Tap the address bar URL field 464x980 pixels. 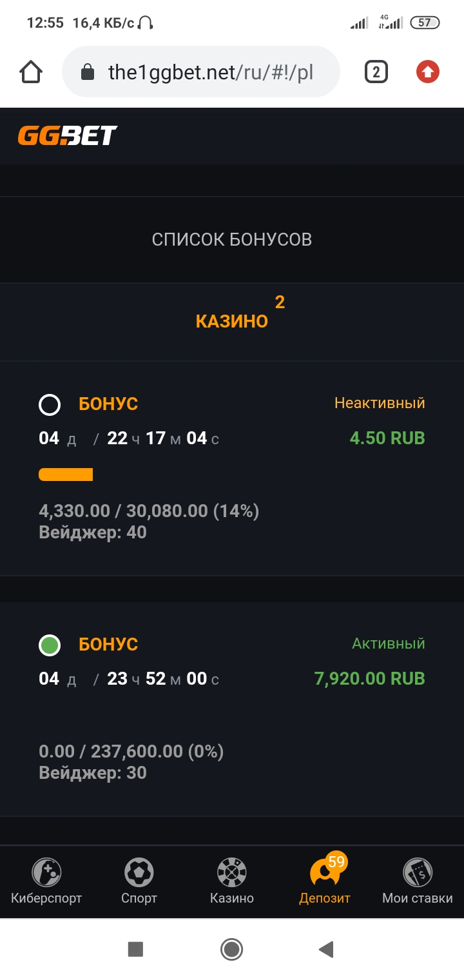pos(210,72)
